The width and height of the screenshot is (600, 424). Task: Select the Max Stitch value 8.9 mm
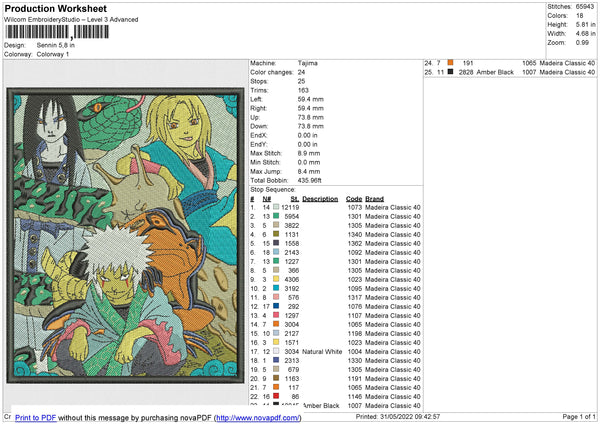point(309,153)
